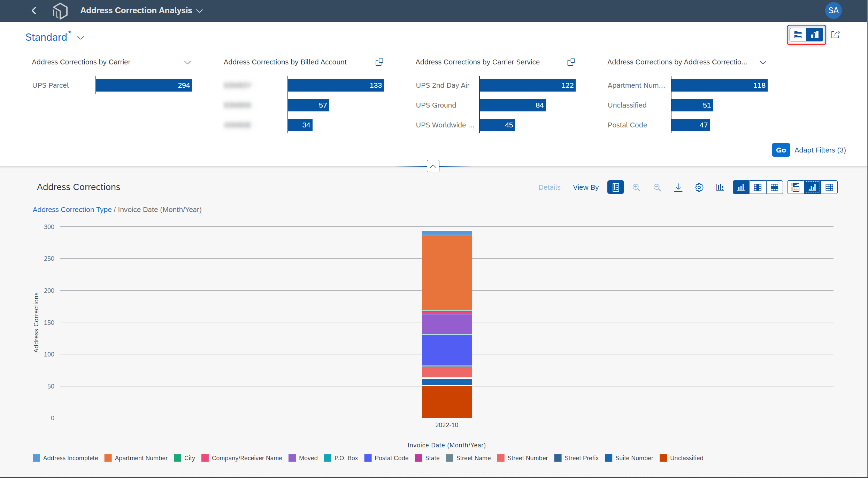Viewport: 868px width, 478px height.
Task: Switch to compact filter bar view
Action: (798, 35)
